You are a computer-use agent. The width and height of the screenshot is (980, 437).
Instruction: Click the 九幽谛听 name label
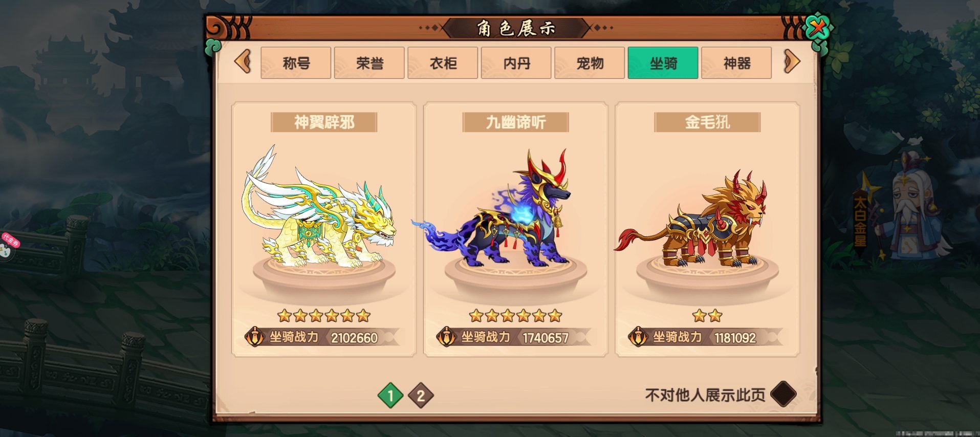pyautogui.click(x=515, y=122)
